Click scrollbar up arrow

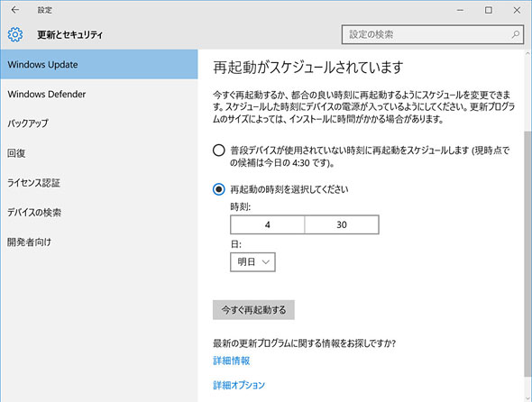(x=527, y=53)
